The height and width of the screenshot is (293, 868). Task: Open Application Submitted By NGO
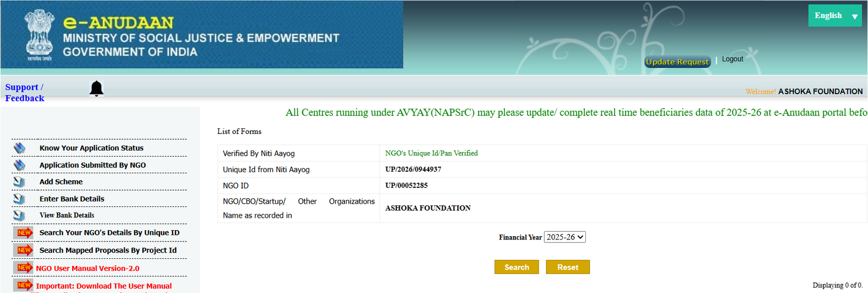tap(93, 165)
